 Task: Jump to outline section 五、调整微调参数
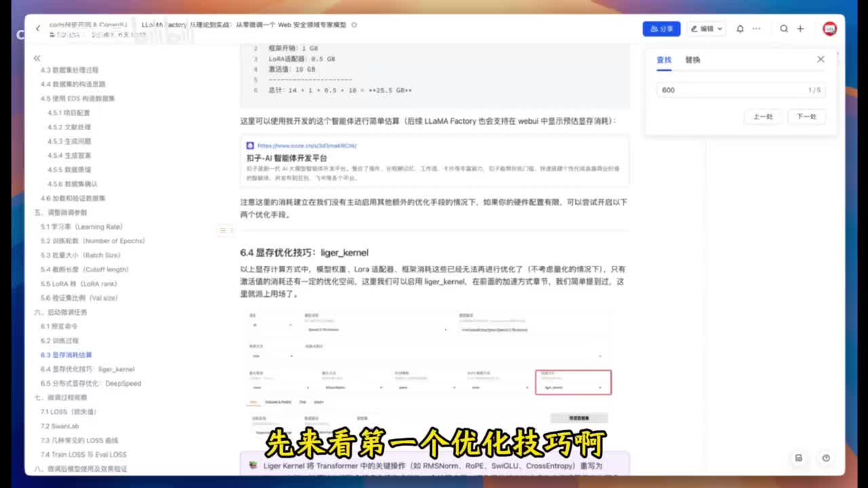click(x=60, y=212)
